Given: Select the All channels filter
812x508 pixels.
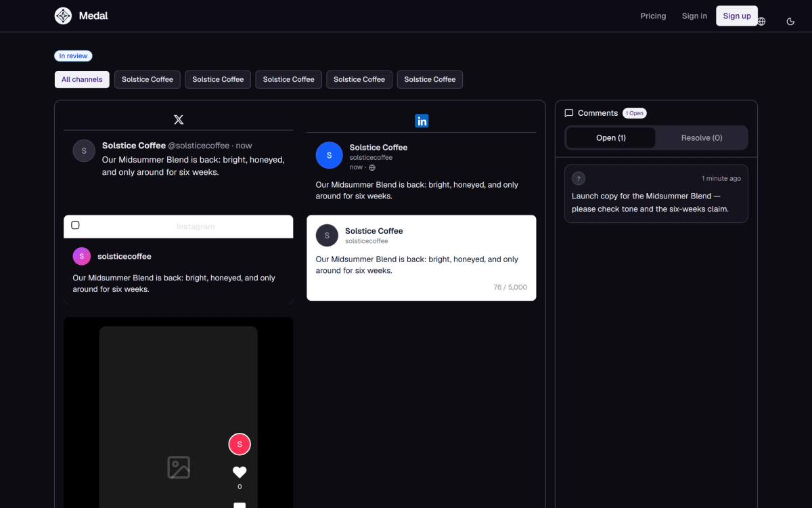Looking at the screenshot, I should point(82,79).
